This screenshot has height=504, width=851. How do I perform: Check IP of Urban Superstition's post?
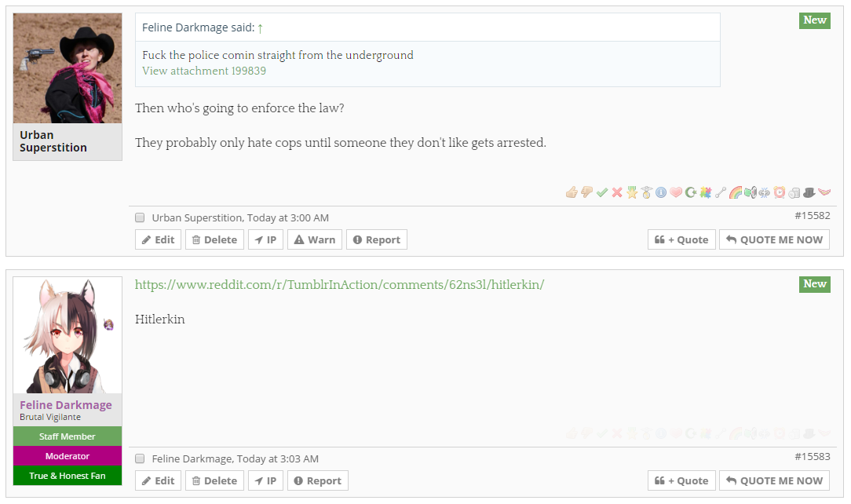point(265,239)
